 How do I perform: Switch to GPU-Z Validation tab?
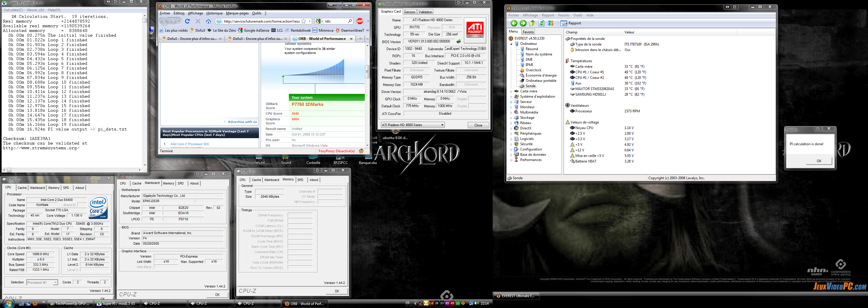[425, 12]
